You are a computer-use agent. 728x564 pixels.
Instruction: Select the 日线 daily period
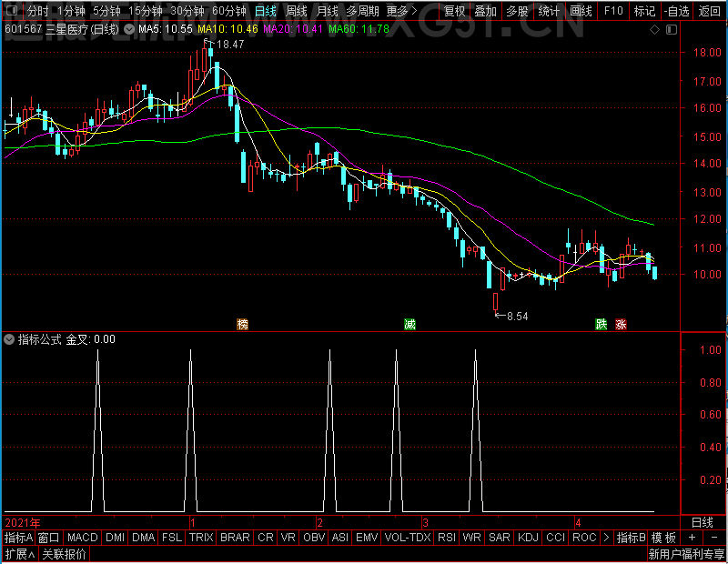click(x=266, y=11)
